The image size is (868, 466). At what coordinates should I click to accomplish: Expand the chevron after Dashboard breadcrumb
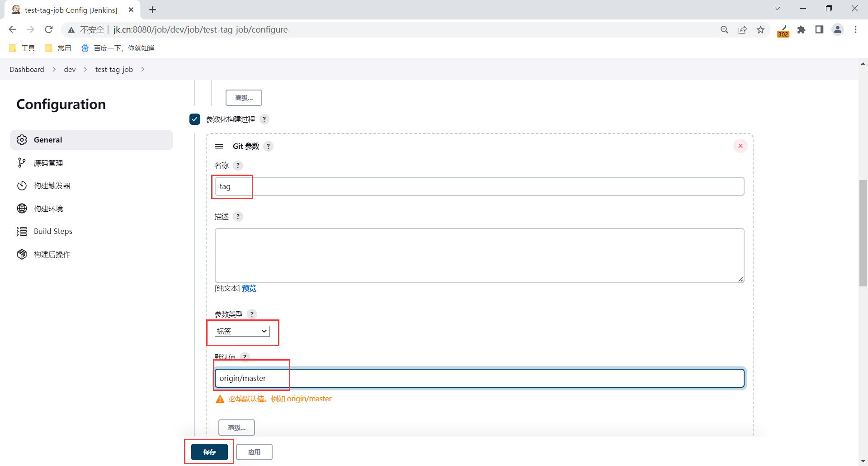(54, 69)
